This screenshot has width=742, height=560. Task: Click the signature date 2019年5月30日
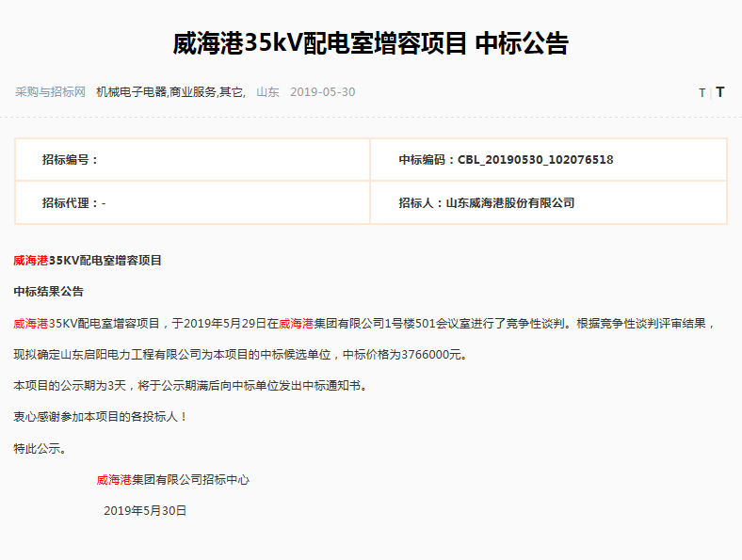[145, 511]
